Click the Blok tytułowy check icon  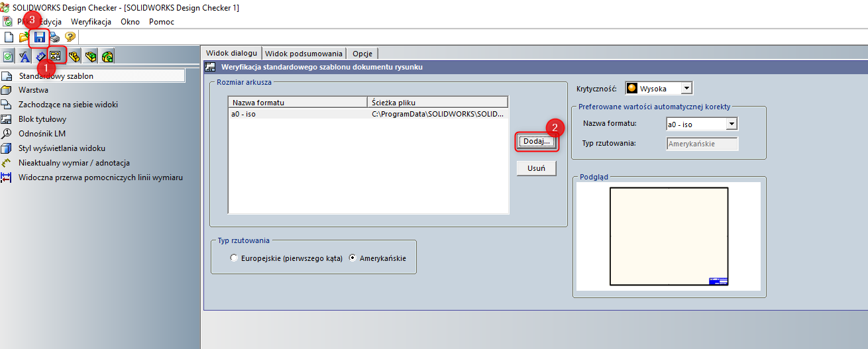coord(7,119)
